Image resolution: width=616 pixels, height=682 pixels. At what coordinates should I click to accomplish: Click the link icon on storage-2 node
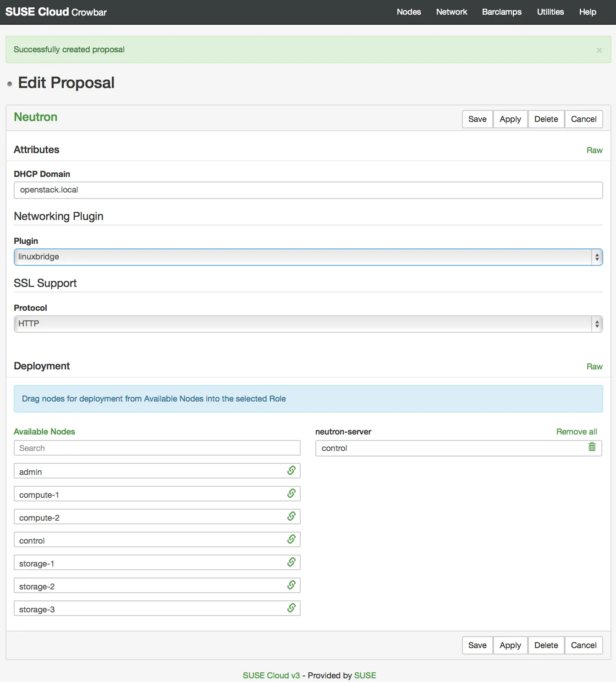tap(291, 585)
